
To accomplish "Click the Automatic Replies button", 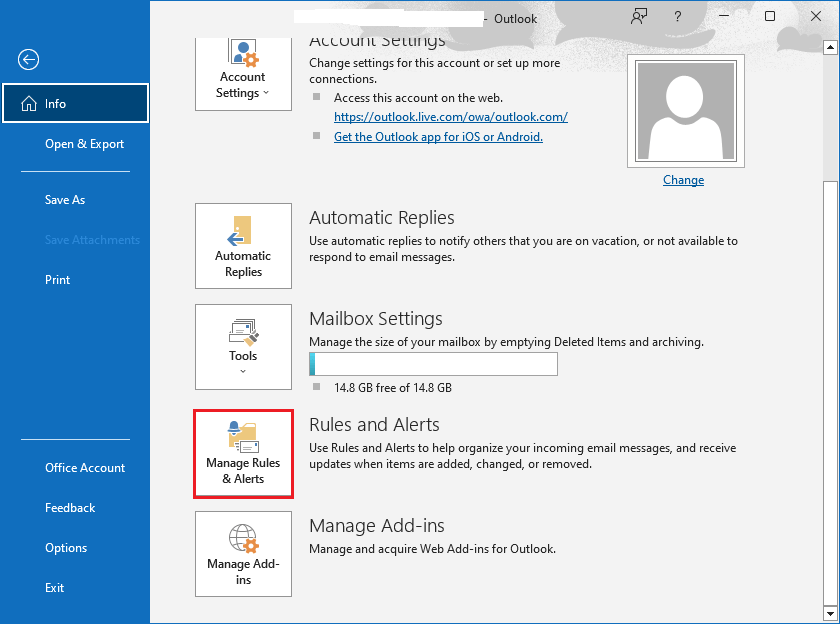I will [x=243, y=246].
